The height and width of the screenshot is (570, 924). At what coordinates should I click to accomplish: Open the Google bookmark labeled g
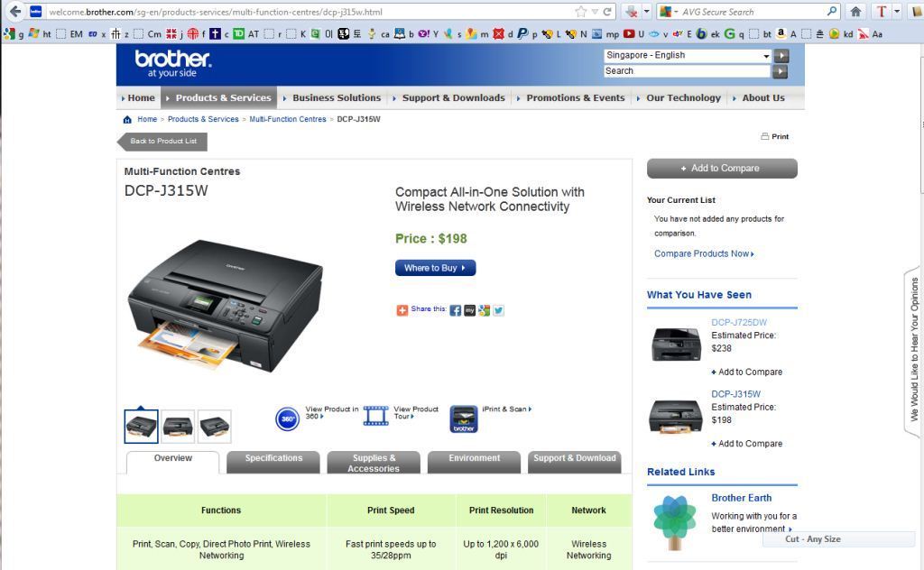tap(14, 34)
